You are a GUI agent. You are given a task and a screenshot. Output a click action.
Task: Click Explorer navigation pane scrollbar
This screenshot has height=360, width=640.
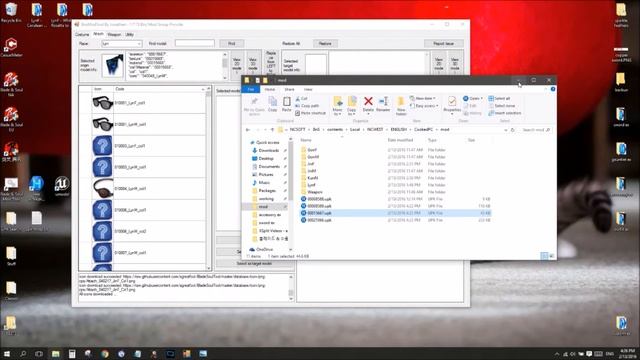pyautogui.click(x=291, y=194)
